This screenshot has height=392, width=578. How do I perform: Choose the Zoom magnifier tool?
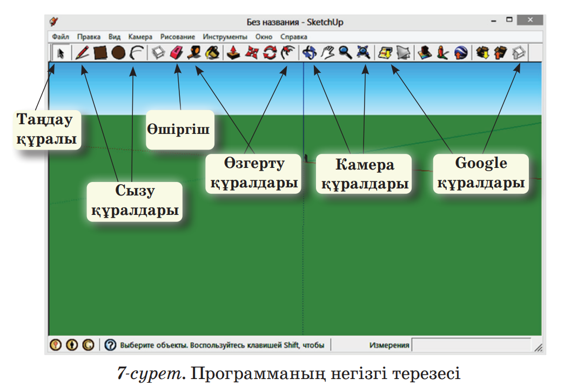pyautogui.click(x=345, y=53)
